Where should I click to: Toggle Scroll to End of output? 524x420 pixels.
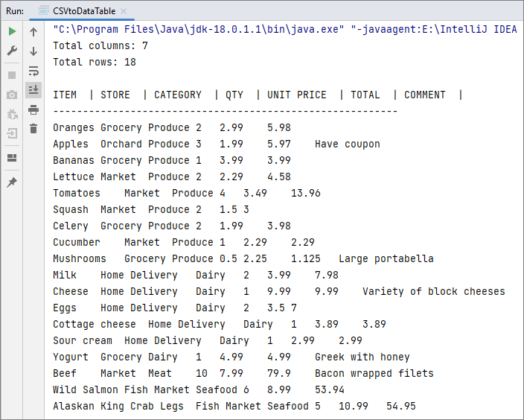(33, 90)
